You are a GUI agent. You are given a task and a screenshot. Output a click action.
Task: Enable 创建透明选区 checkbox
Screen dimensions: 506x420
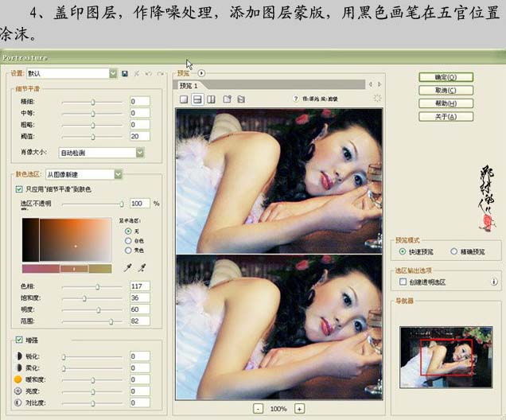403,282
